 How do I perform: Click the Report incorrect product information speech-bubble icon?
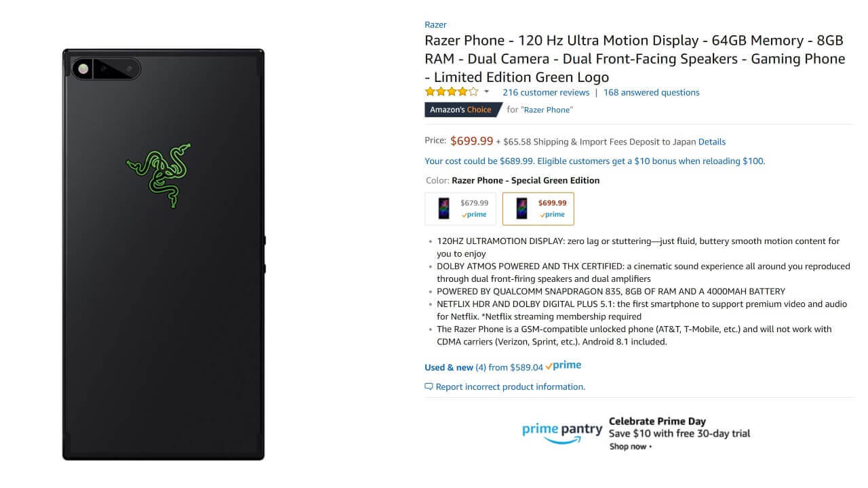tap(429, 387)
